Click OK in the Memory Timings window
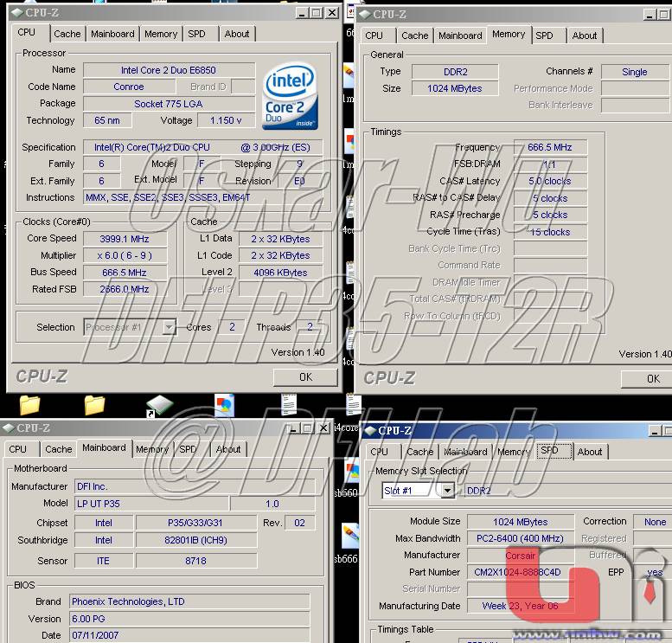The image size is (672, 643). pos(647,379)
